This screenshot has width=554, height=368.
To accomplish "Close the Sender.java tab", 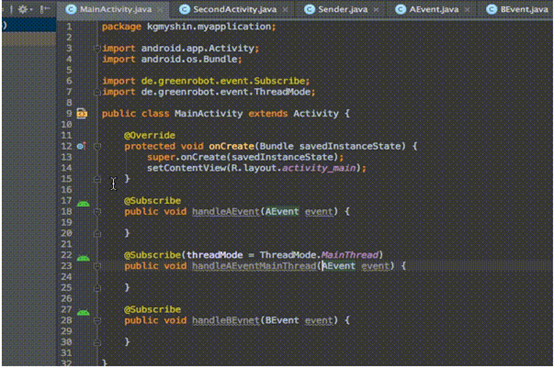I will pyautogui.click(x=376, y=10).
